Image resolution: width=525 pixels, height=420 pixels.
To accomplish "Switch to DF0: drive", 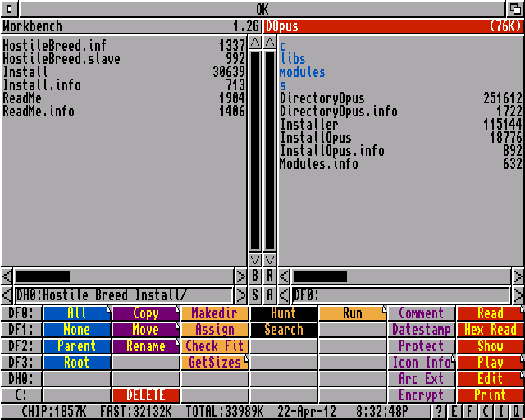I will click(21, 313).
